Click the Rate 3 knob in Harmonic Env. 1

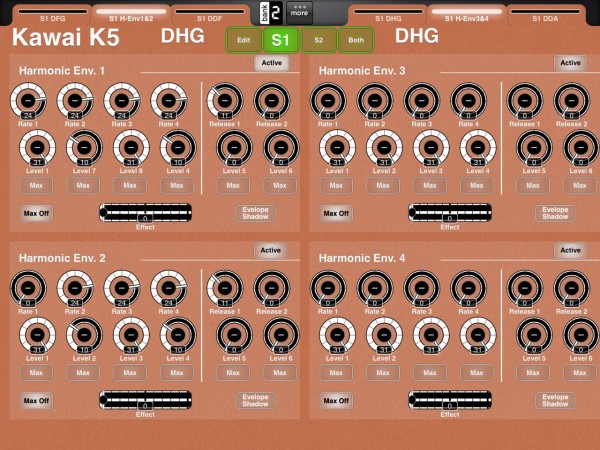click(122, 101)
